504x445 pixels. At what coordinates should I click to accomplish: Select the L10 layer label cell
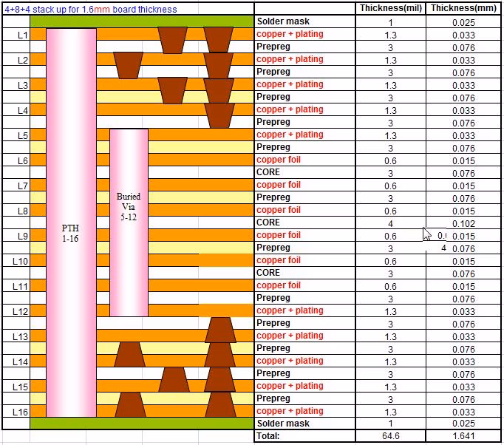tap(16, 261)
